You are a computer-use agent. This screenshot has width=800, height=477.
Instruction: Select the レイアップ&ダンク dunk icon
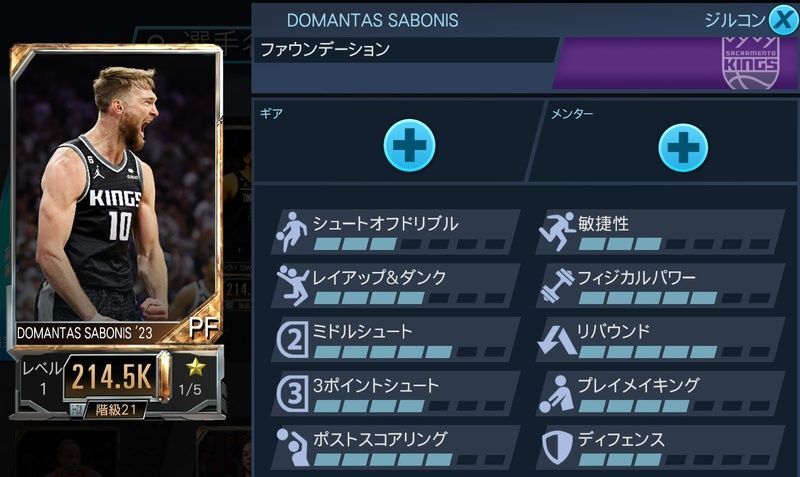293,285
